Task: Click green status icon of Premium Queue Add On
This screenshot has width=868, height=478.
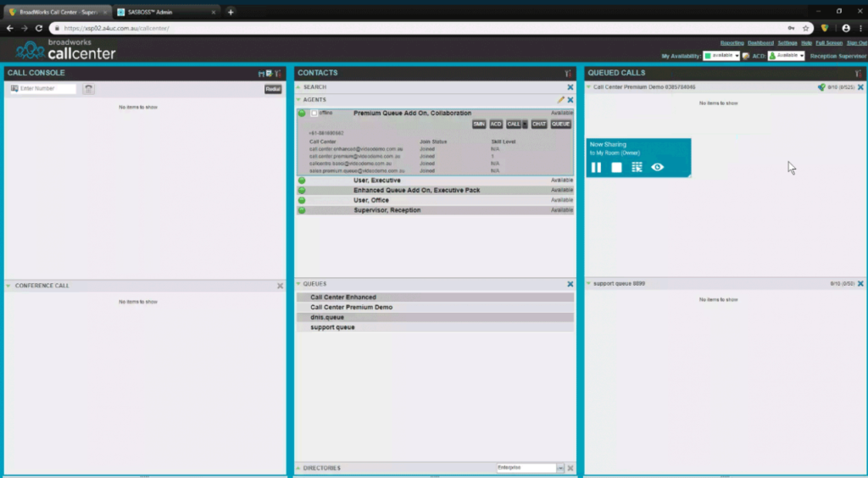Action: (x=302, y=113)
